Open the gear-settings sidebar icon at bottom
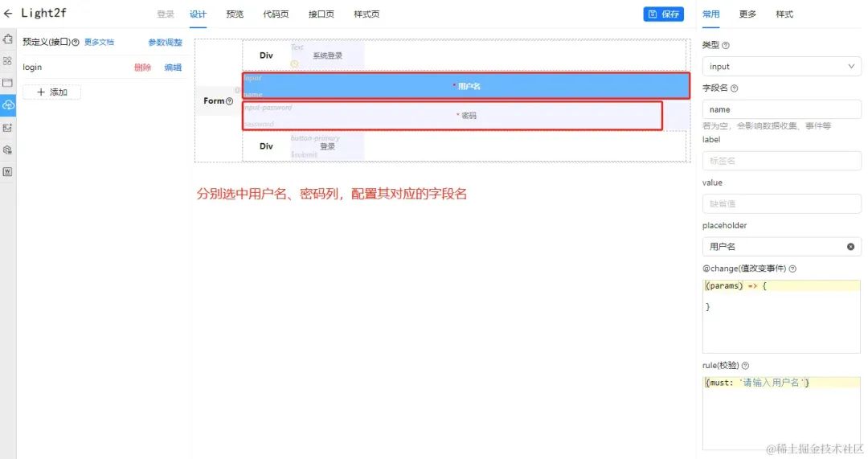Image resolution: width=868 pixels, height=459 pixels. [x=8, y=150]
